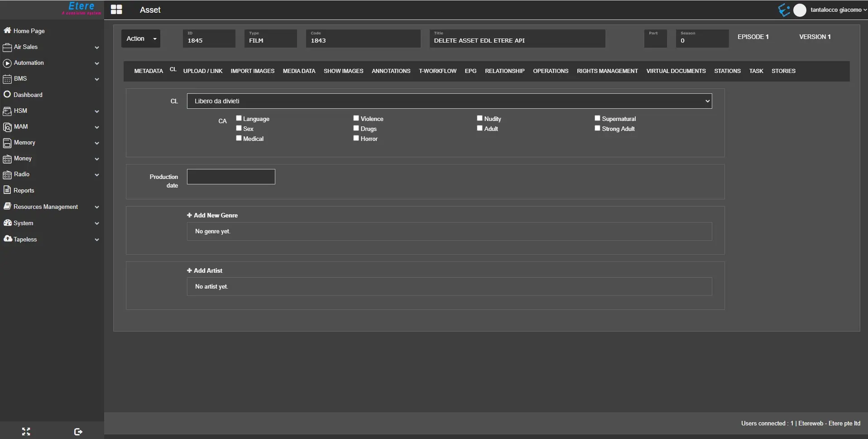
Task: Click the Dashboard circle icon
Action: 7,94
